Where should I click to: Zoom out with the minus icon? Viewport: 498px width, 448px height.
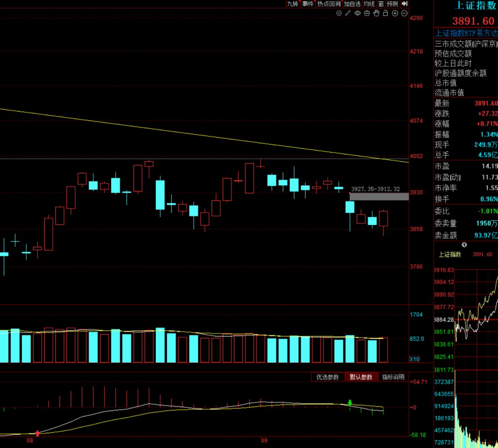coord(404,13)
